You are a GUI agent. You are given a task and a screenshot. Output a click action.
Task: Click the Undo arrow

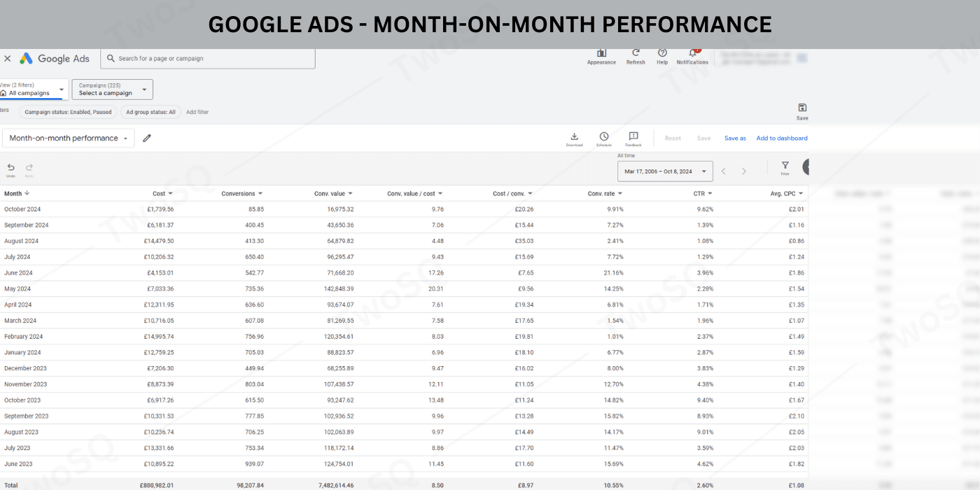coord(10,167)
